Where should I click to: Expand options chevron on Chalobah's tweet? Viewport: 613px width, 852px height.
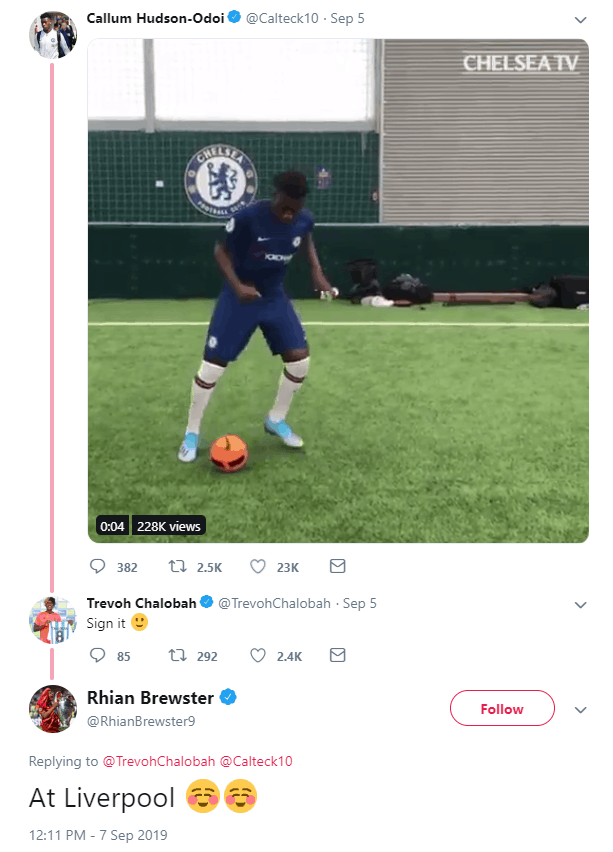click(580, 605)
